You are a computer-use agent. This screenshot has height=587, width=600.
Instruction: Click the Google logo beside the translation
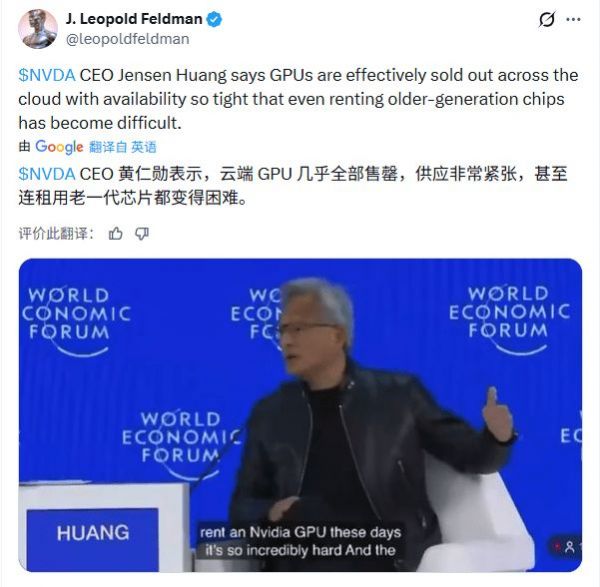[59, 147]
